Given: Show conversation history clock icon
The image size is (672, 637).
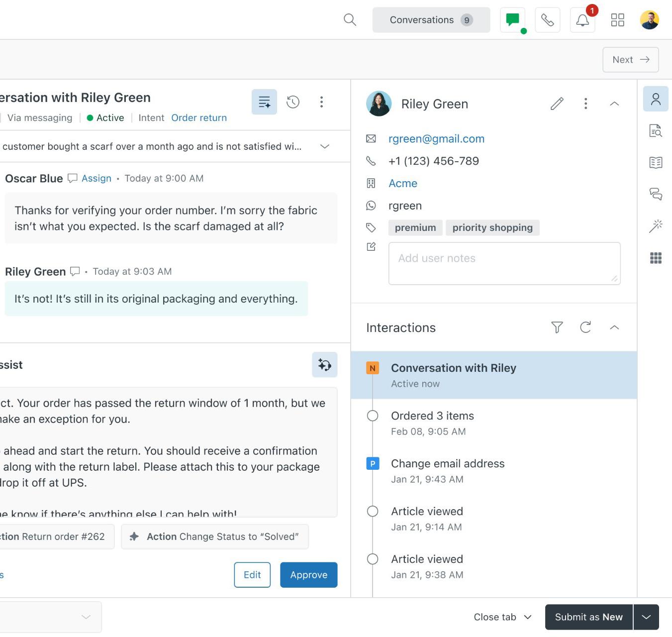Looking at the screenshot, I should (x=293, y=102).
